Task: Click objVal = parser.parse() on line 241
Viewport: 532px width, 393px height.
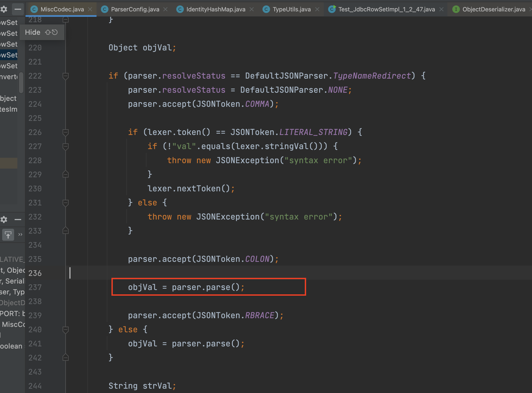Action: click(186, 344)
